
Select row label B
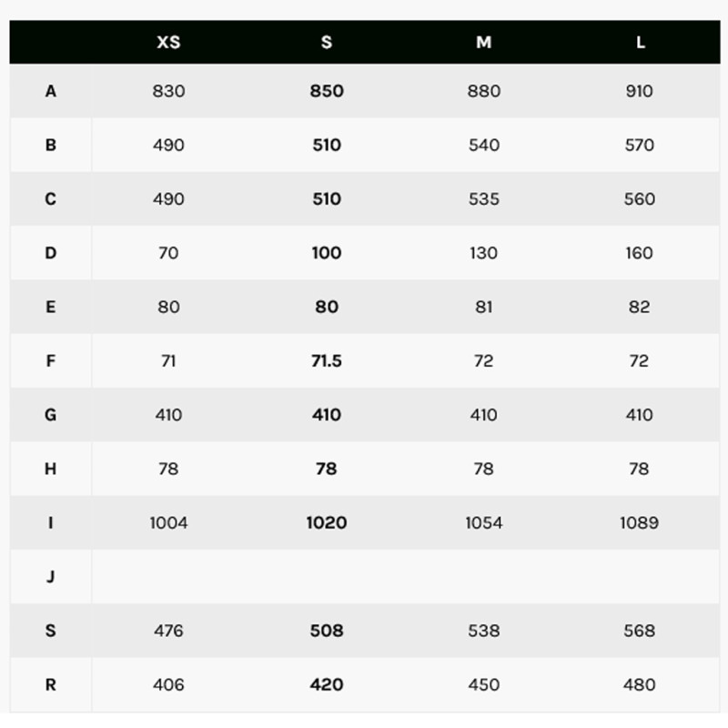pos(51,145)
